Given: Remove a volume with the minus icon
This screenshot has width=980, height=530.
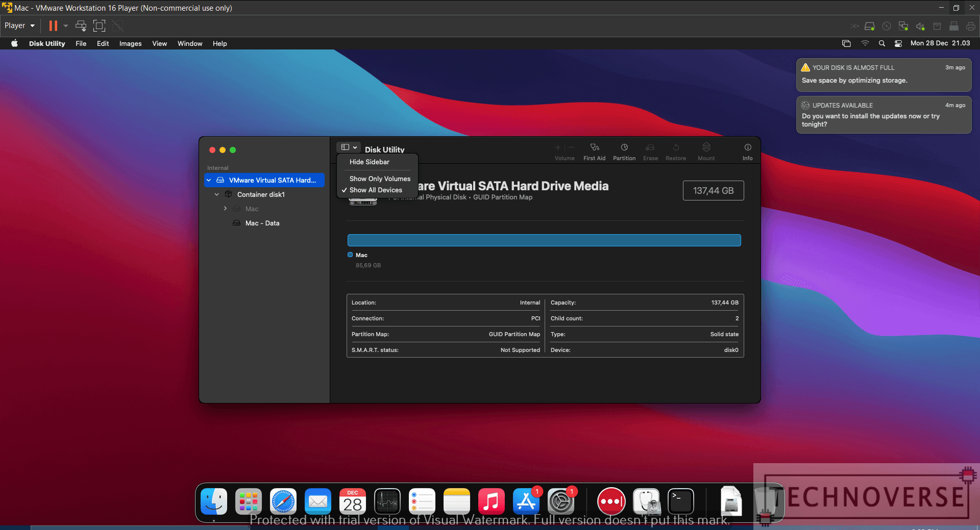Looking at the screenshot, I should tap(571, 147).
